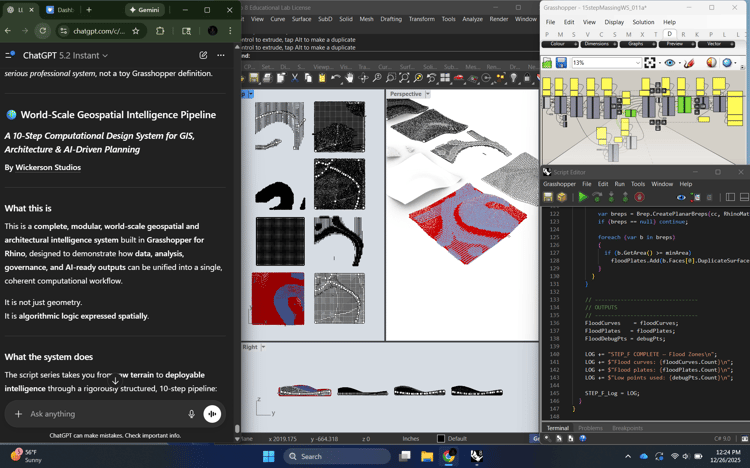Click the Undo arrow in Rhino toolbar

coord(336,78)
